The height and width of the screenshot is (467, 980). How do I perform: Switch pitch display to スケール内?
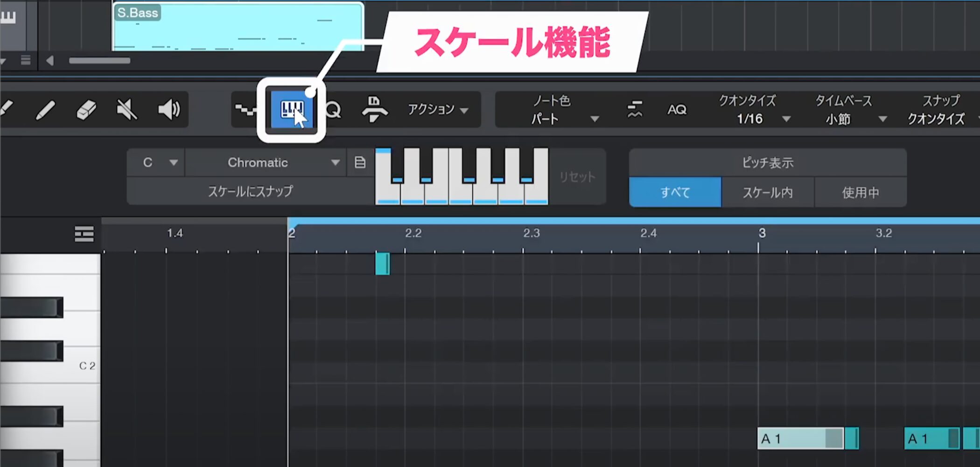click(x=768, y=192)
